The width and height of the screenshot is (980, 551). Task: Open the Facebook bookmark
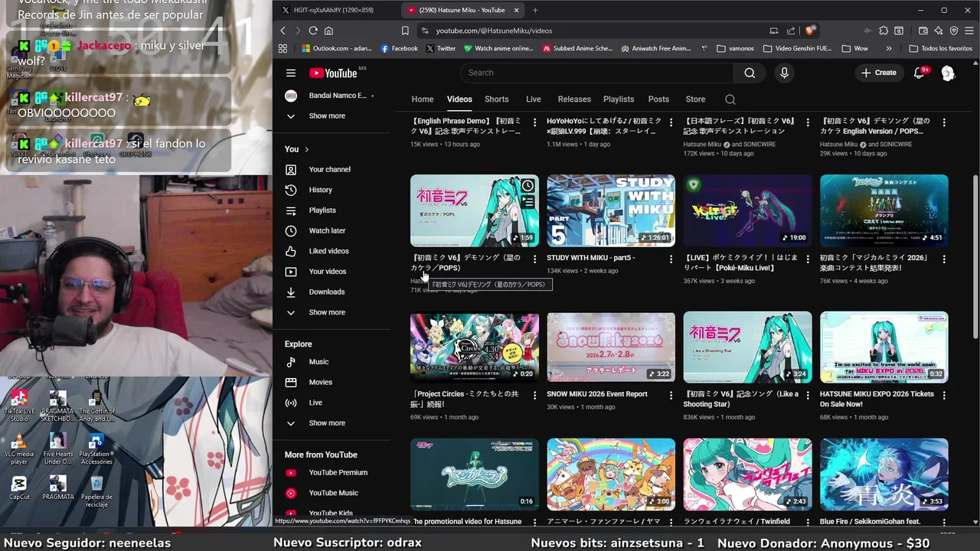point(399,48)
